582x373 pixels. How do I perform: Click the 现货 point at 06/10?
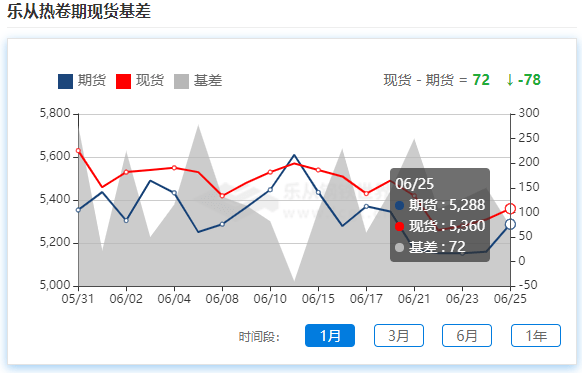[270, 172]
